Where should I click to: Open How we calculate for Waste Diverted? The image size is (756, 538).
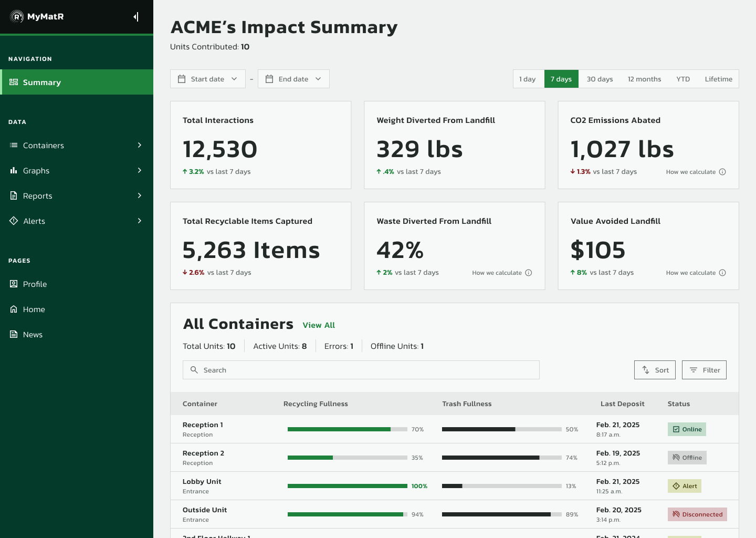pos(502,273)
